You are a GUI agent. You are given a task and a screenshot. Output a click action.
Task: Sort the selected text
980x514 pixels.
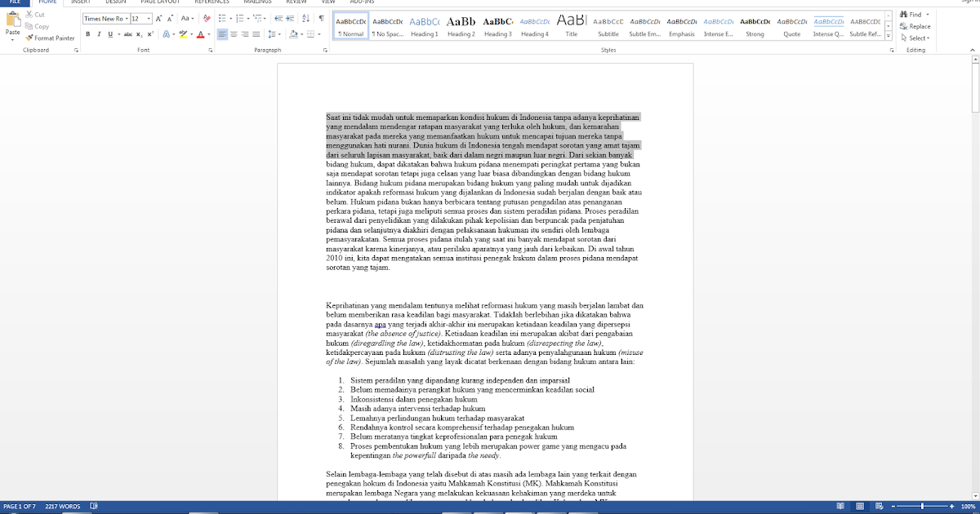(305, 18)
